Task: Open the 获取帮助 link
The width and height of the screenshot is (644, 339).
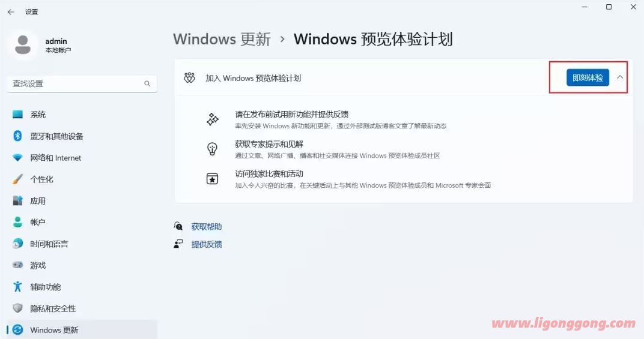Action: [x=206, y=227]
